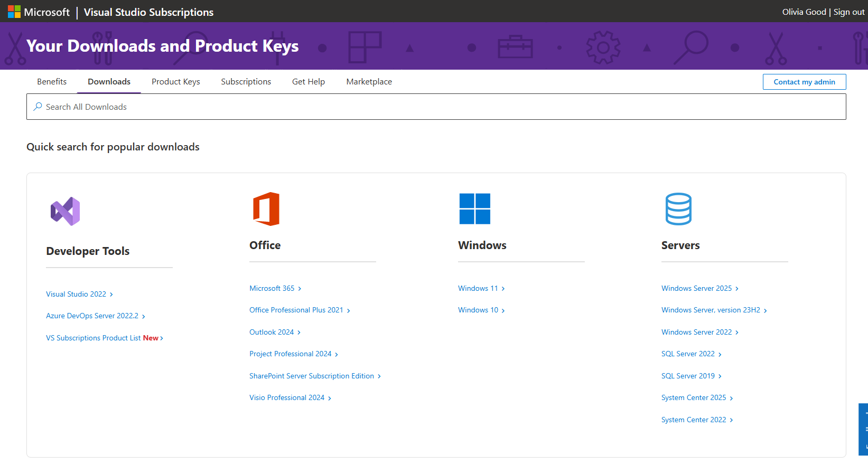868x475 pixels.
Task: Click the Contact my admin button
Action: pos(804,82)
